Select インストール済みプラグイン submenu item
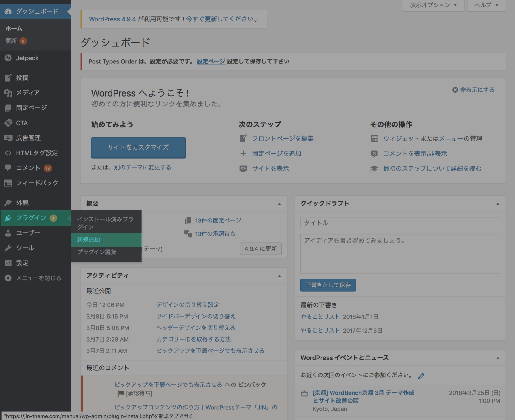515x420 pixels. tap(106, 223)
